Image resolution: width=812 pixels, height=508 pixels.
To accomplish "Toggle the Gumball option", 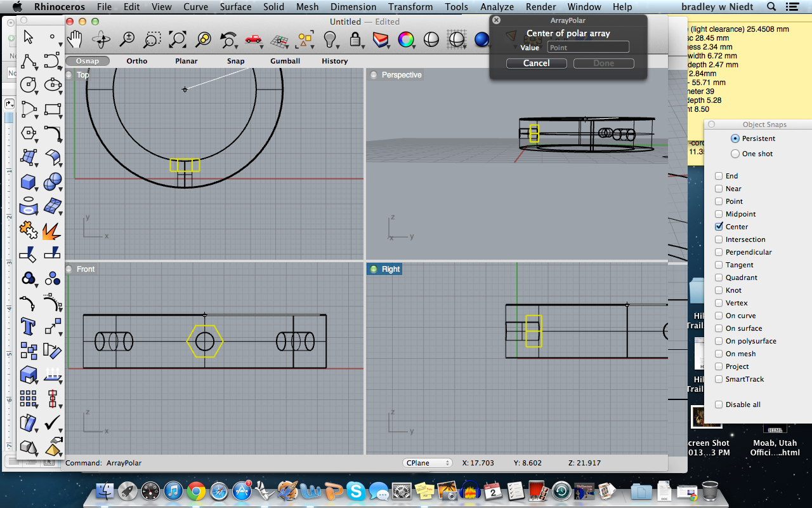I will pos(285,61).
